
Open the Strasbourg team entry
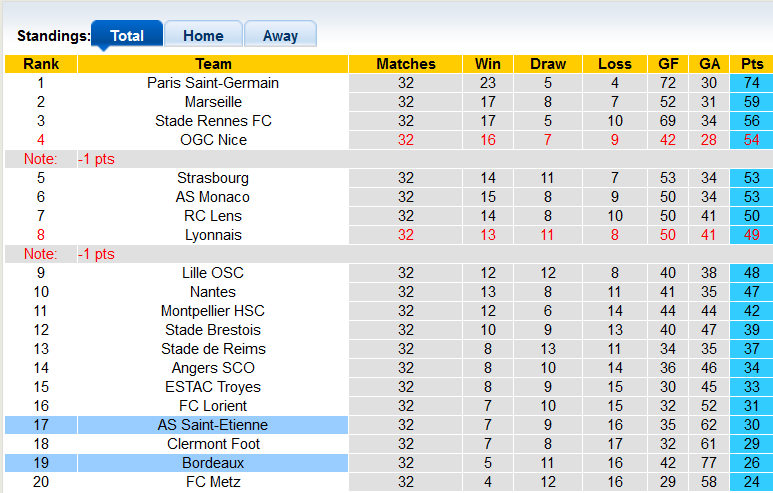[213, 178]
